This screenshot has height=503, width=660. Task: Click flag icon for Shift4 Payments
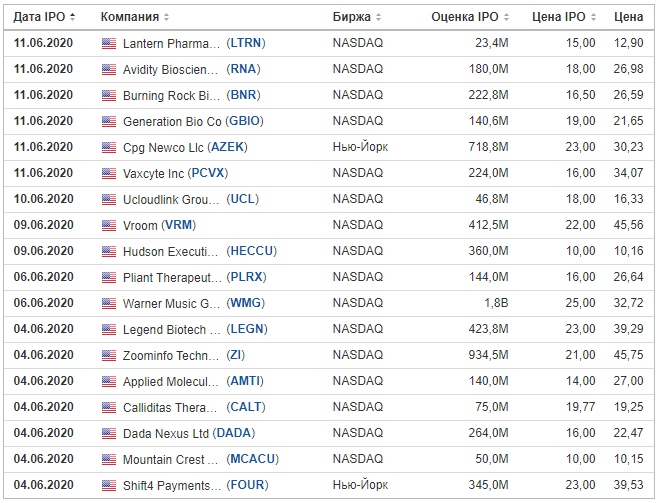click(109, 486)
